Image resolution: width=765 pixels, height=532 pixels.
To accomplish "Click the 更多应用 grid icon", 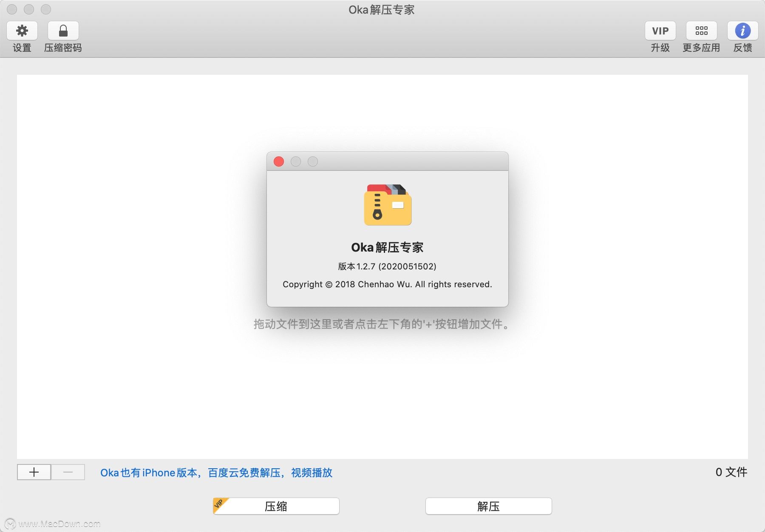I will tap(701, 31).
